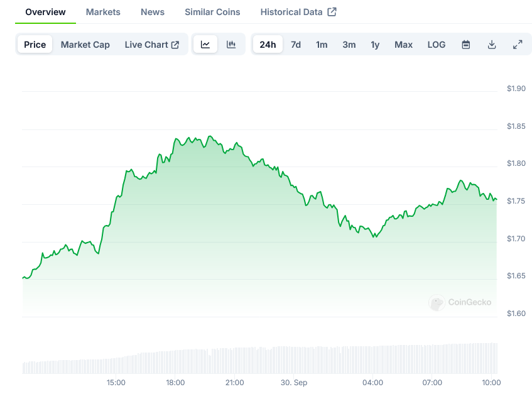The image size is (532, 399).
Task: Click the CoinGecko watermark logo
Action: click(x=460, y=302)
